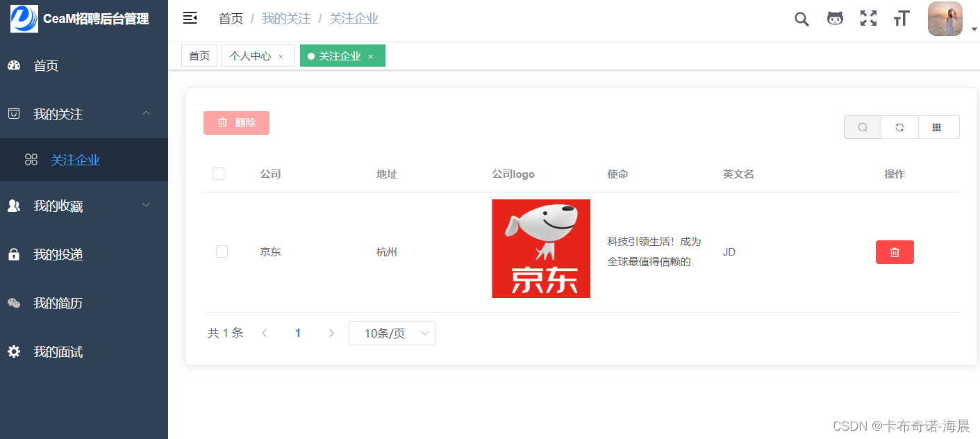The width and height of the screenshot is (980, 439).
Task: Open the 京东 logo image
Action: click(541, 249)
